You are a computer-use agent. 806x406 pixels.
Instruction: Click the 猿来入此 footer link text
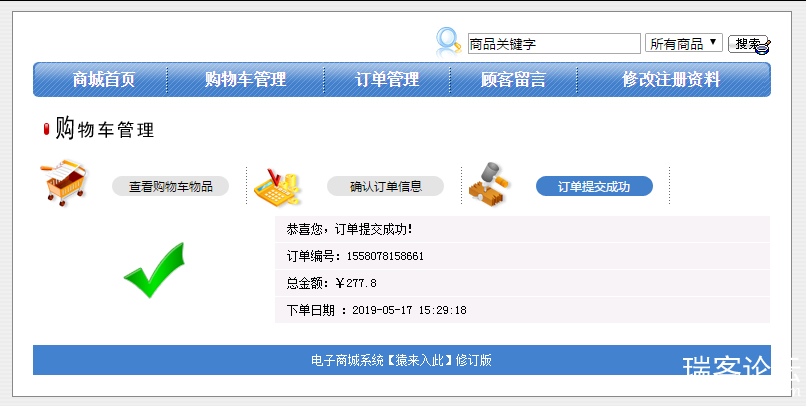(x=419, y=360)
